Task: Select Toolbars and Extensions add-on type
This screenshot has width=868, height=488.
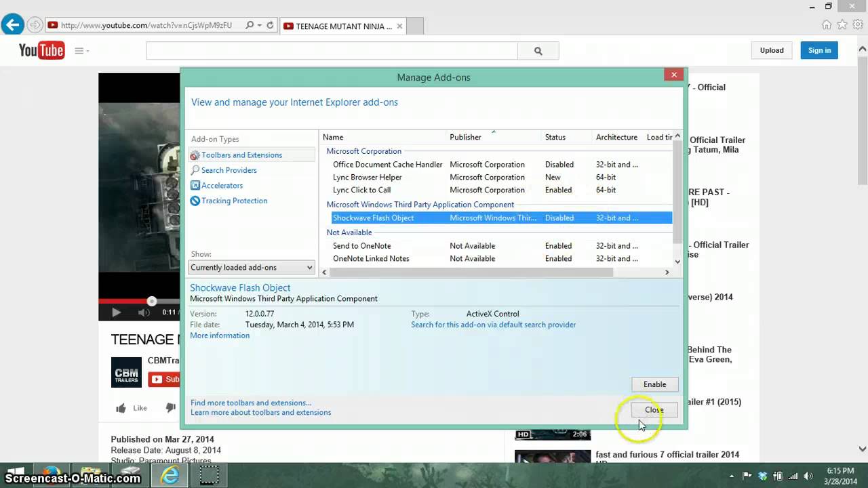Action: [x=252, y=155]
